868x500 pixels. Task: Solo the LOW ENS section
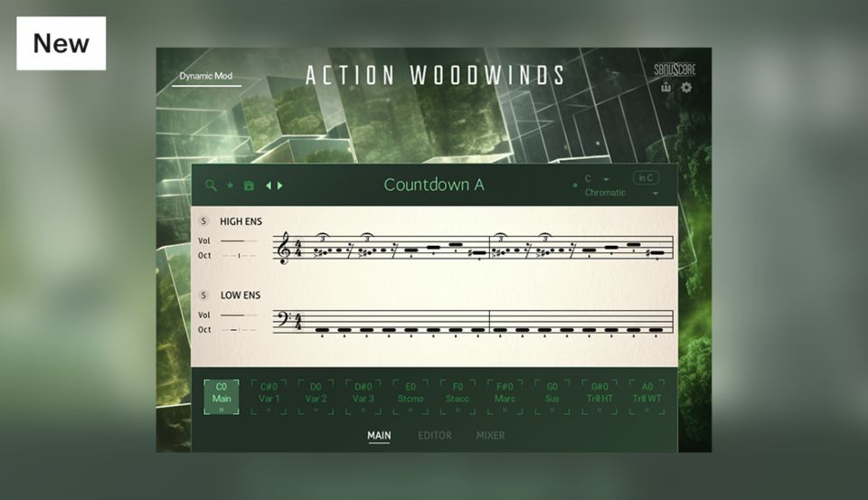click(203, 296)
